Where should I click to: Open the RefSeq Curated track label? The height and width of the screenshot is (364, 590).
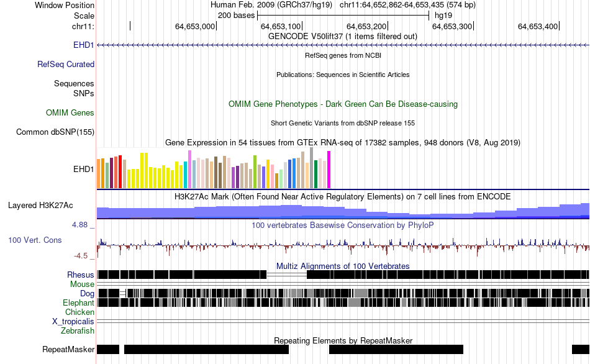coord(66,65)
